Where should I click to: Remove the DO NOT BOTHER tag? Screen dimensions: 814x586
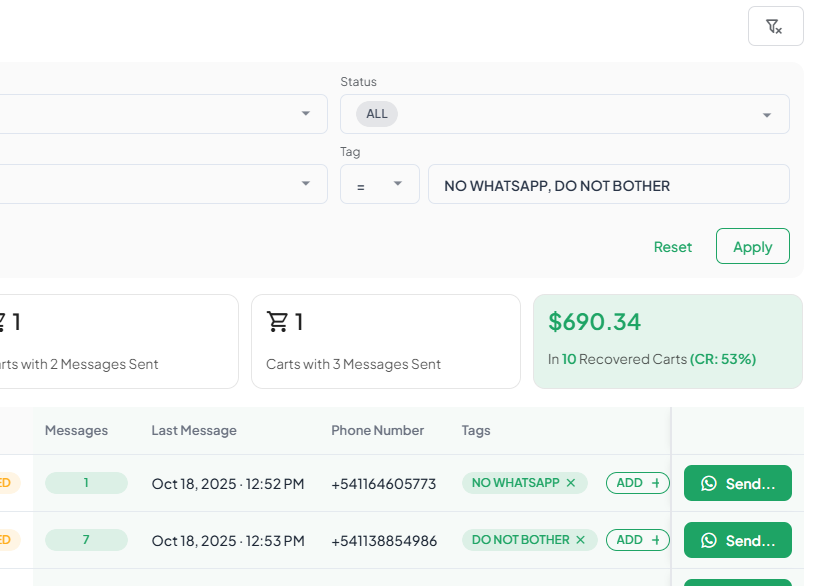click(x=580, y=540)
